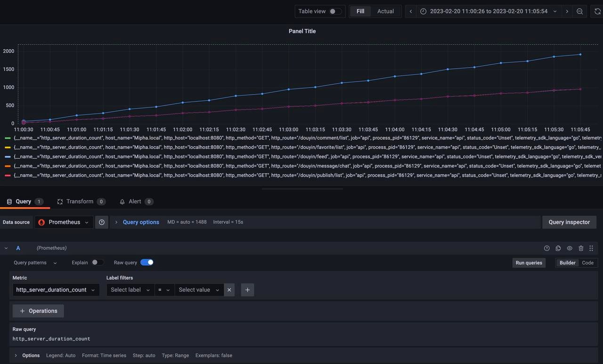Remove the label filter
The image size is (603, 364).
[x=229, y=290]
